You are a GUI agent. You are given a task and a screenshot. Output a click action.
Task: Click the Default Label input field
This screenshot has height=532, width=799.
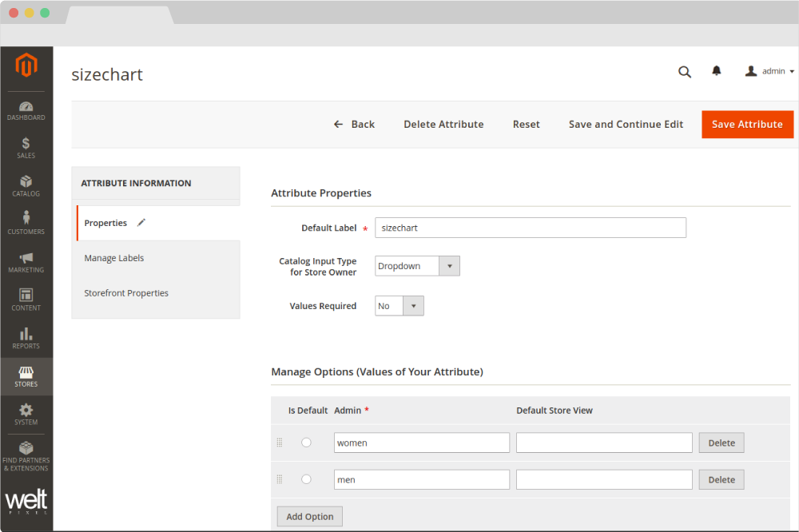pyautogui.click(x=531, y=228)
